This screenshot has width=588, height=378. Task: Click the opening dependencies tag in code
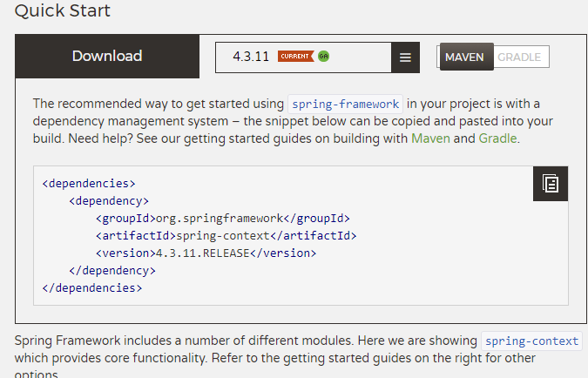(x=89, y=184)
